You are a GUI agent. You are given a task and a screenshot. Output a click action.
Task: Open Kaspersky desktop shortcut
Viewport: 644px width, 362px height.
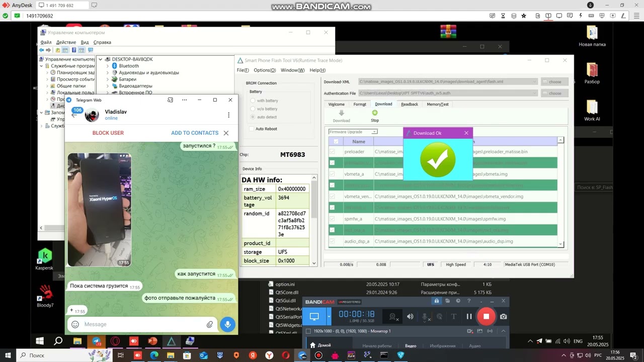point(45,259)
